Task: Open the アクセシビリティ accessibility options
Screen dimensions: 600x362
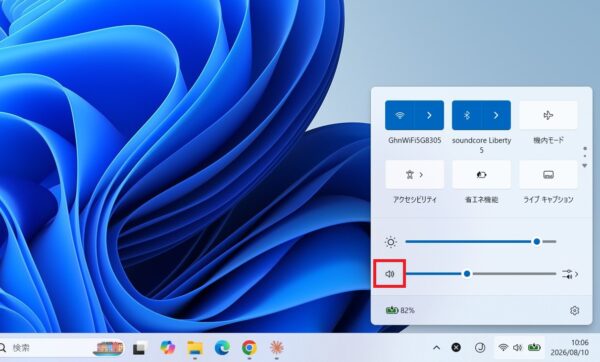Action: [x=414, y=175]
